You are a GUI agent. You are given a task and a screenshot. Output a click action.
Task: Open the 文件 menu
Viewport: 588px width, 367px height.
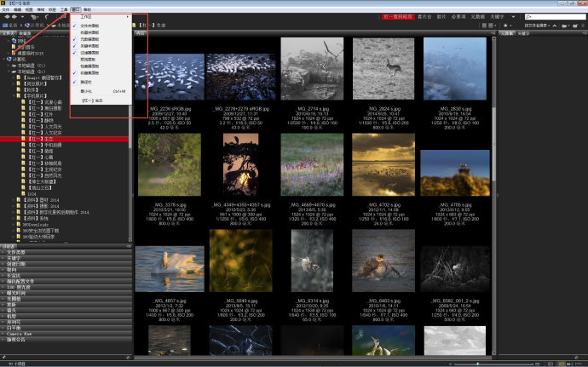pyautogui.click(x=6, y=9)
